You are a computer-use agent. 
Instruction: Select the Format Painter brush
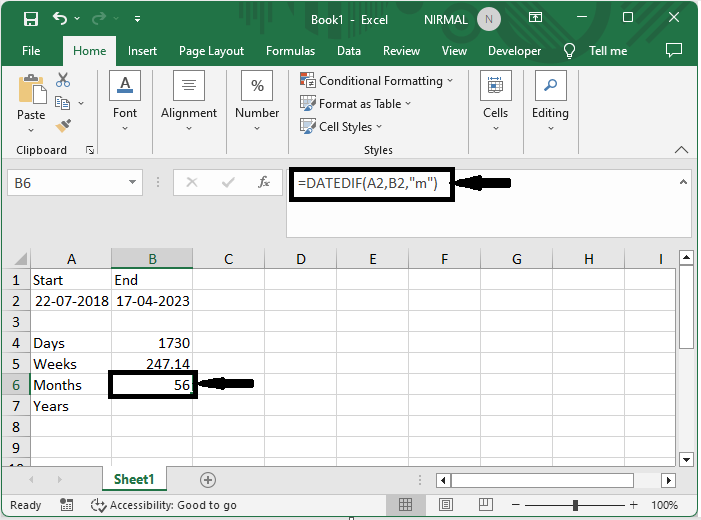tap(63, 126)
